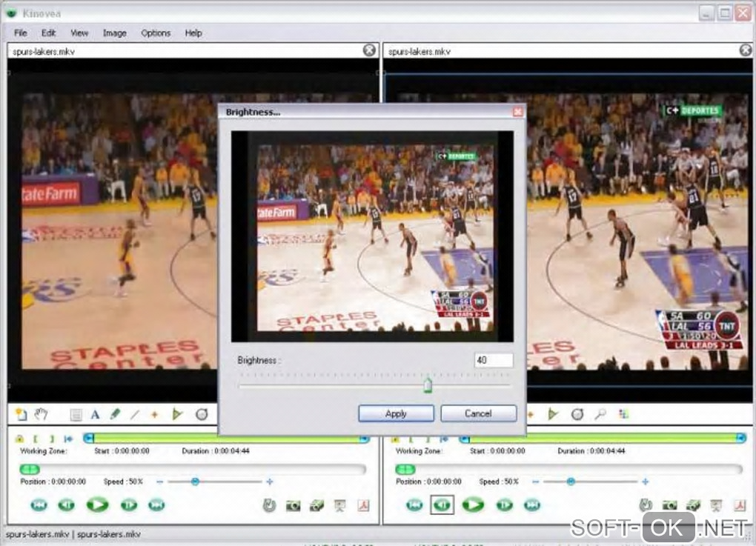Step back one frame in left player

click(x=67, y=505)
